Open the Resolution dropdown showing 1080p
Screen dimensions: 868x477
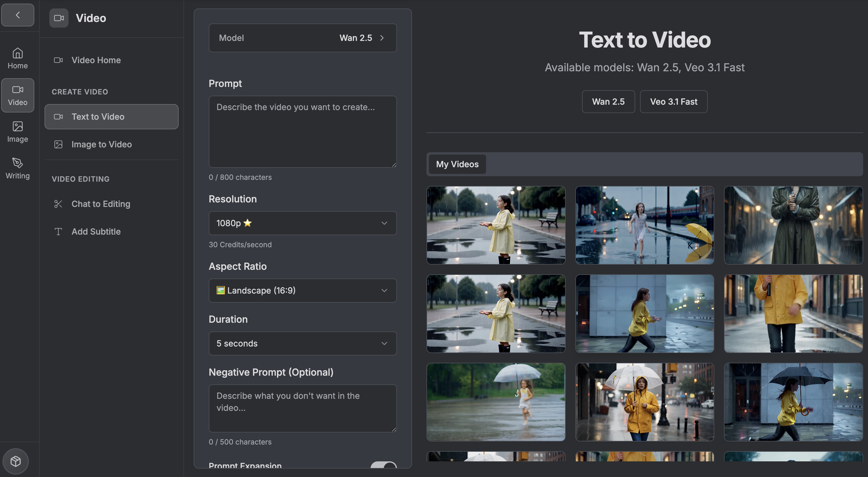[302, 223]
